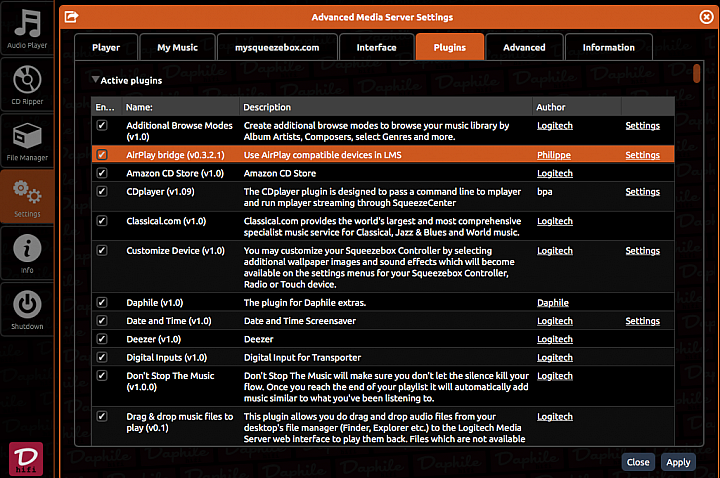Open the Information tab
Screen dimensions: 720x478
pyautogui.click(x=608, y=47)
